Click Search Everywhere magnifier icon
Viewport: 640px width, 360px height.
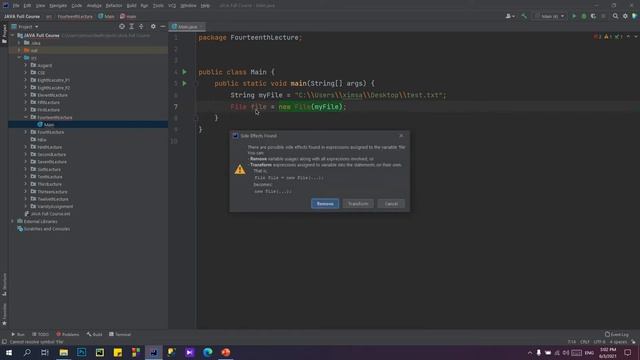[616, 16]
